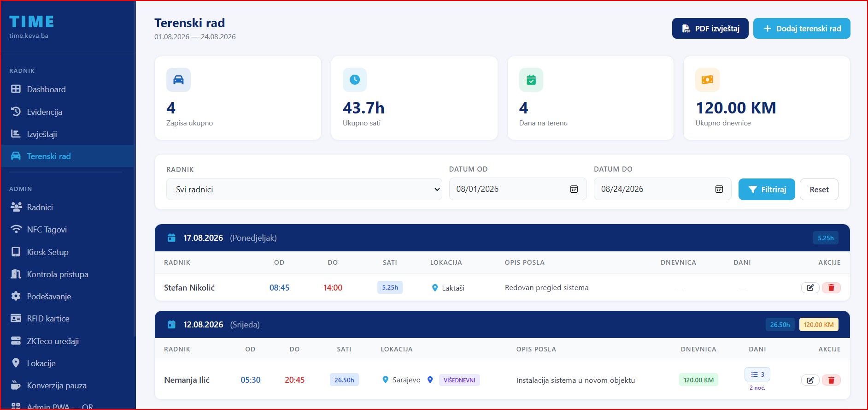Viewport: 868px width, 410px height.
Task: Click the Datum od date field
Action: (518, 189)
